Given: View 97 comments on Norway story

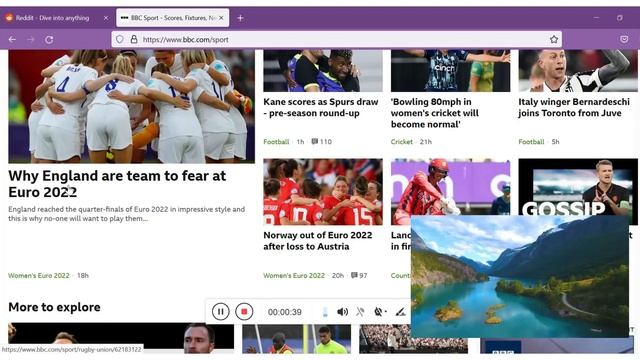Looking at the screenshot, I should click(359, 276).
